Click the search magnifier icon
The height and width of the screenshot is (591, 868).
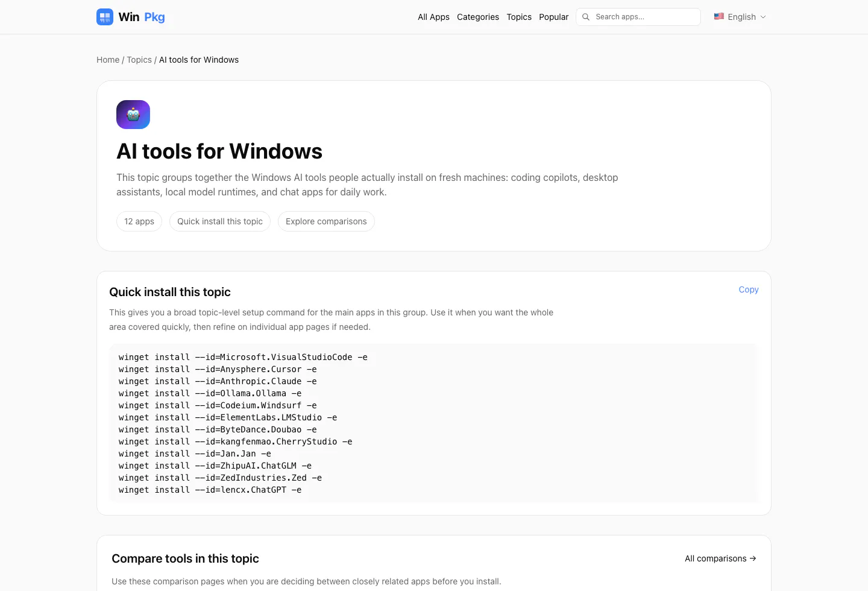pos(586,17)
